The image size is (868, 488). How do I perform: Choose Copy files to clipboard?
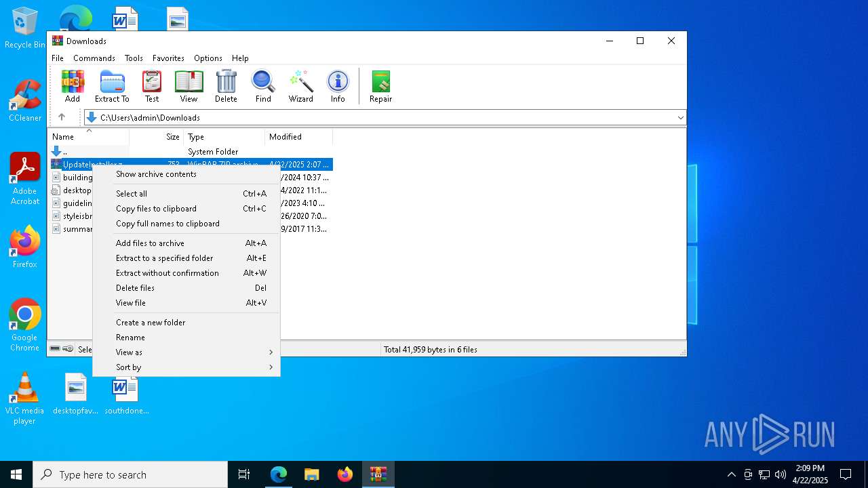click(186, 209)
